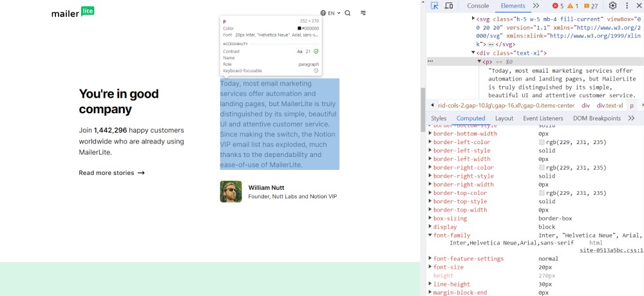644x296 pixels.
Task: Select the p breadcrumb item
Action: pyautogui.click(x=632, y=106)
